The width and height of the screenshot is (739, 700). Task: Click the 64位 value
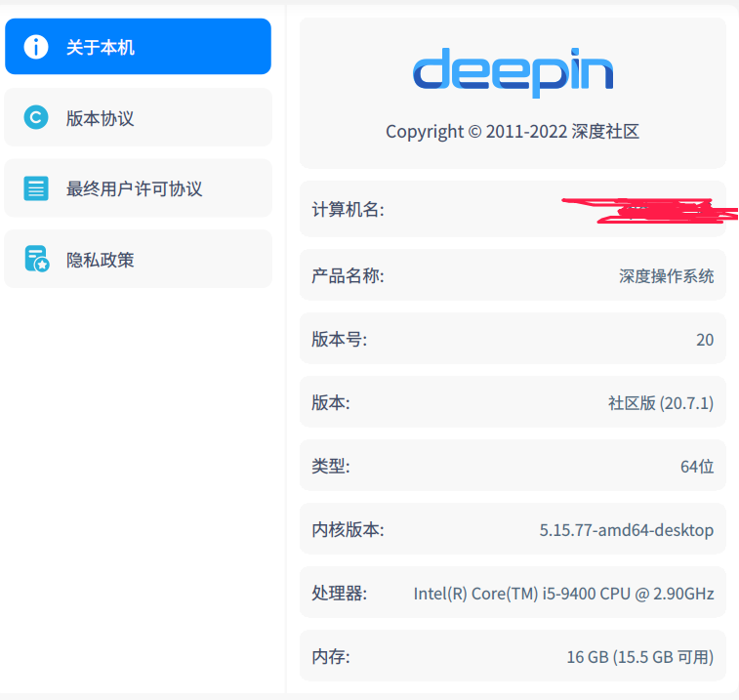pos(697,467)
